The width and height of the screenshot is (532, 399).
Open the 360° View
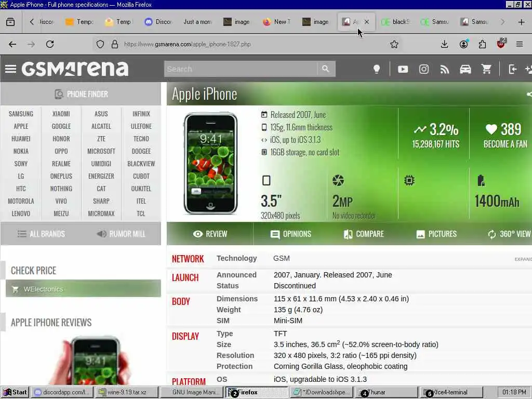click(x=509, y=234)
